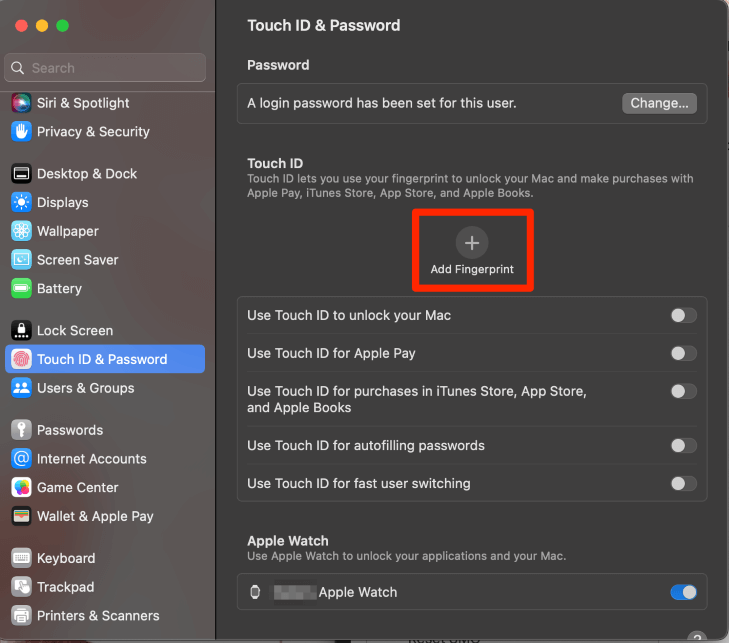Open Siri & Spotlight settings
The width and height of the screenshot is (729, 643).
[82, 103]
